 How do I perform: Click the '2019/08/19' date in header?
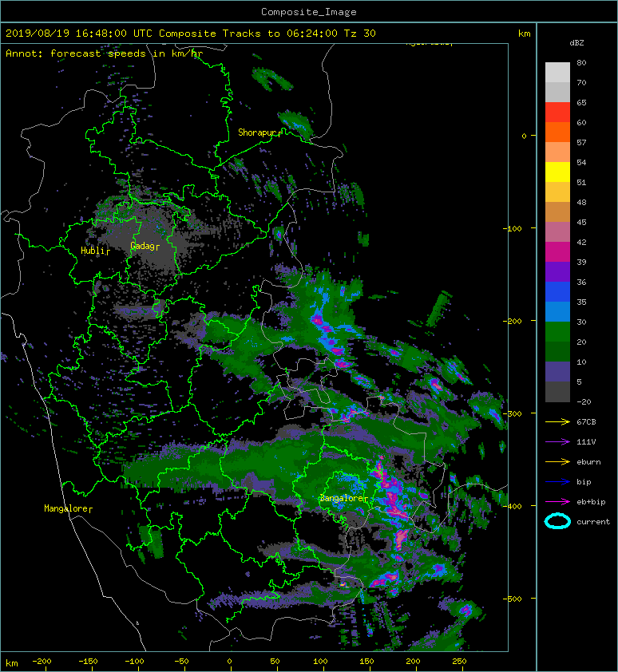tap(38, 34)
